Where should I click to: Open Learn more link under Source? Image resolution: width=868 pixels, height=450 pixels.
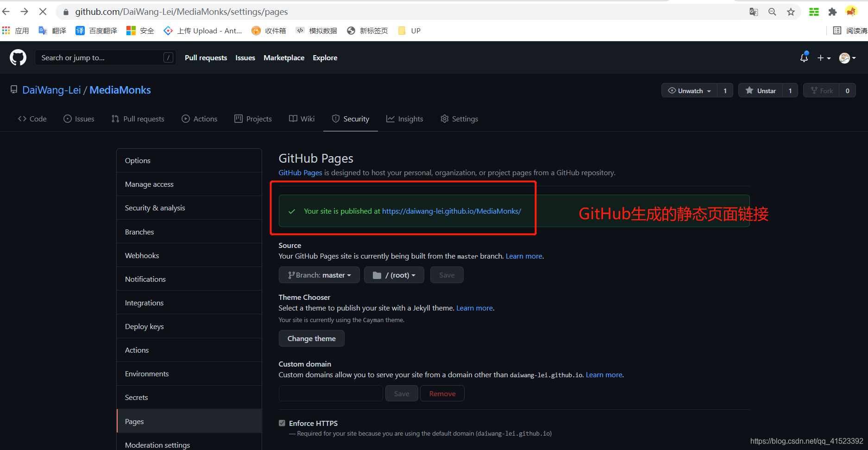tap(524, 256)
